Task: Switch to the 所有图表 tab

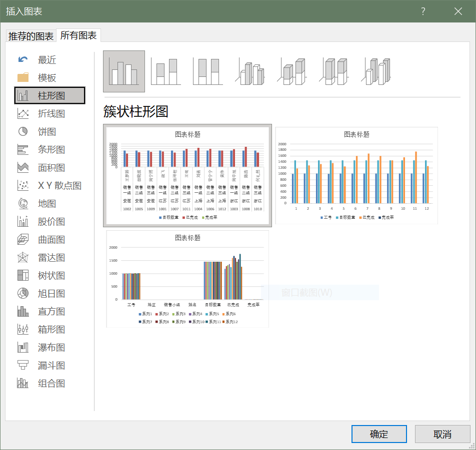Action: (78, 35)
